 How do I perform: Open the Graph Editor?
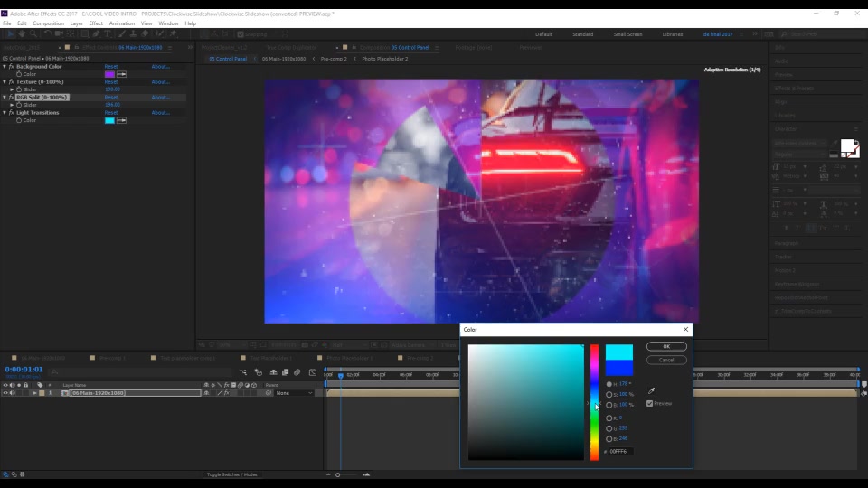[x=313, y=372]
